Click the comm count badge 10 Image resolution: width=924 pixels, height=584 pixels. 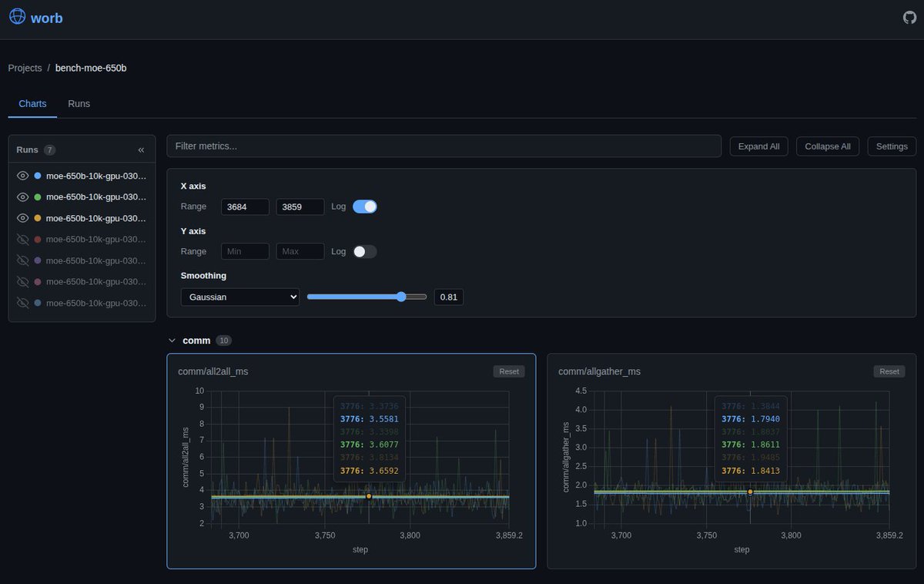(x=224, y=340)
